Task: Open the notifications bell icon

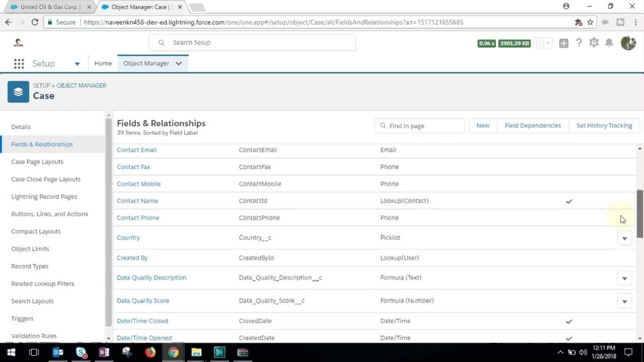Action: [609, 43]
